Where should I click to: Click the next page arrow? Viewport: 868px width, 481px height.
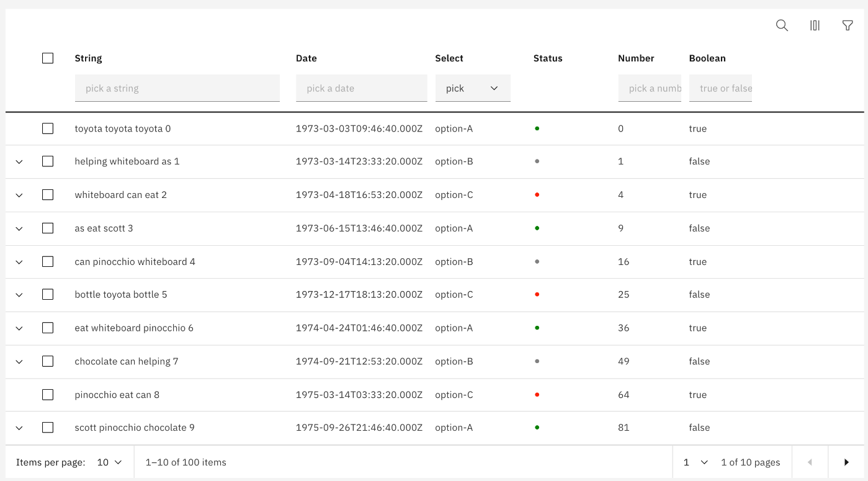click(846, 462)
